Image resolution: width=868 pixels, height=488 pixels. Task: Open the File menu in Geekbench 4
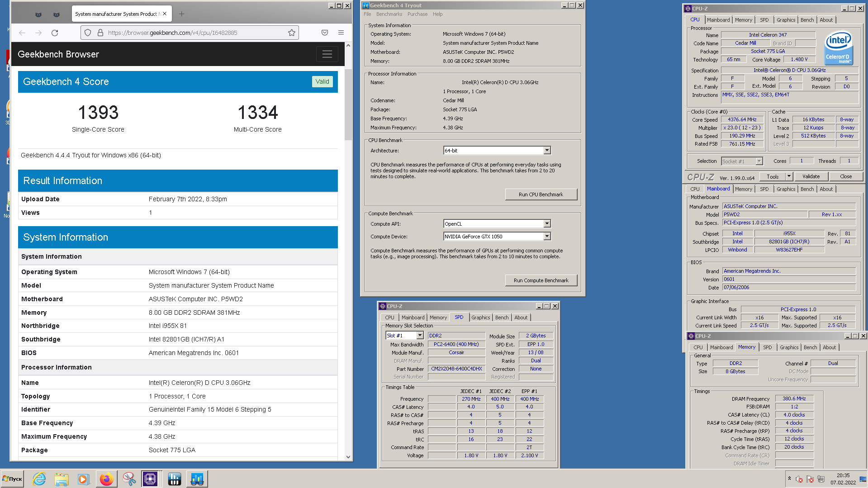click(367, 14)
